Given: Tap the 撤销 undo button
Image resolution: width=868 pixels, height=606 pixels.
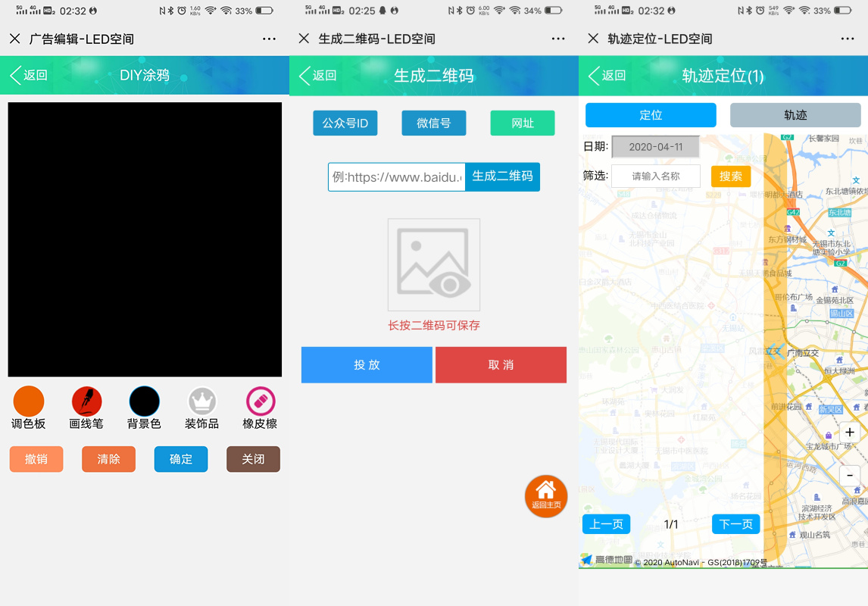Looking at the screenshot, I should [36, 459].
